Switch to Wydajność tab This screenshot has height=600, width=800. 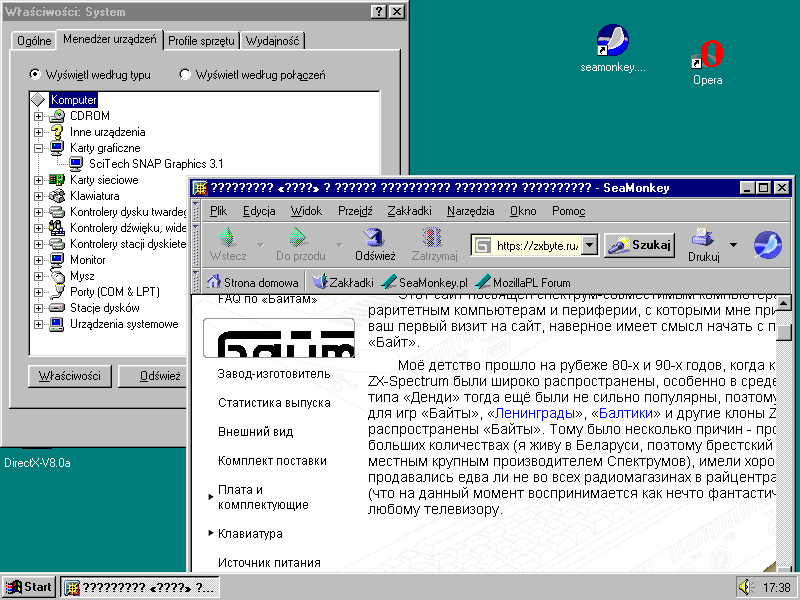pyautogui.click(x=272, y=41)
